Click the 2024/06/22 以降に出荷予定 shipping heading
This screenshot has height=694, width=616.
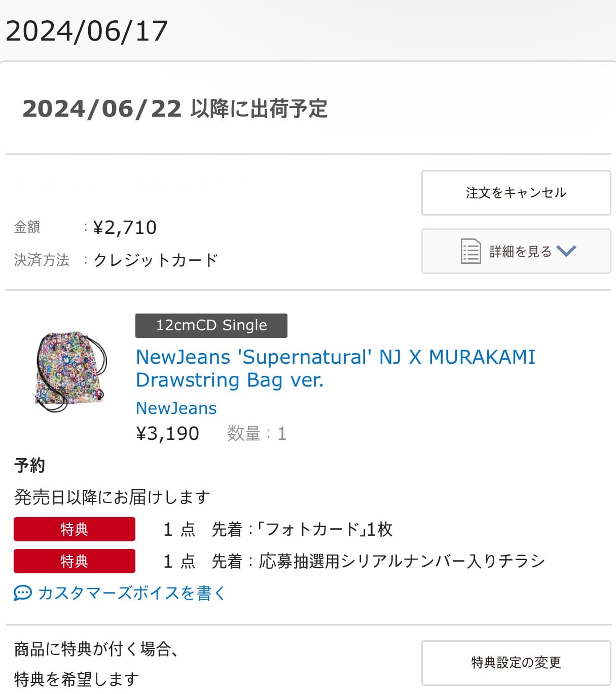pyautogui.click(x=175, y=109)
